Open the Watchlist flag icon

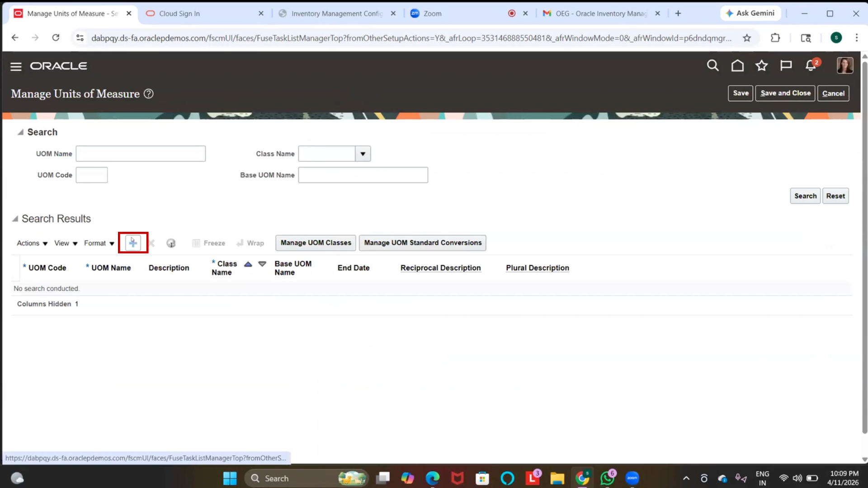pos(786,66)
